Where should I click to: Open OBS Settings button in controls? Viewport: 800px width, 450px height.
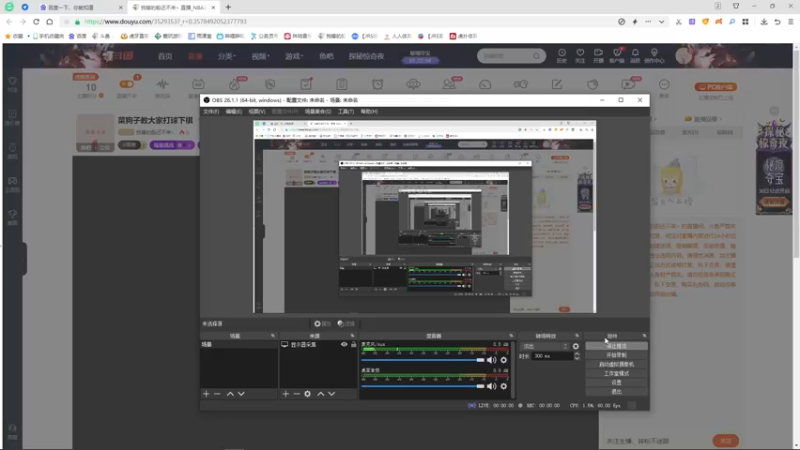point(616,383)
